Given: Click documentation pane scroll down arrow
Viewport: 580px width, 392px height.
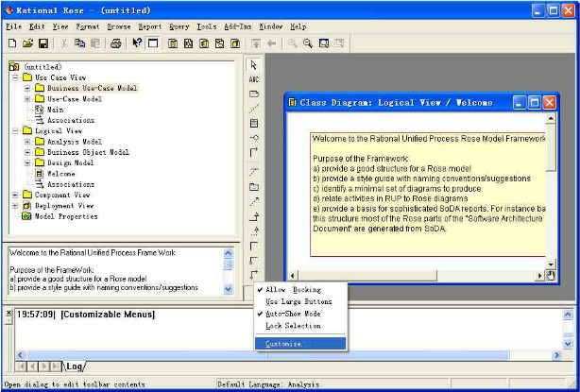Looking at the screenshot, I should pyautogui.click(x=229, y=289).
